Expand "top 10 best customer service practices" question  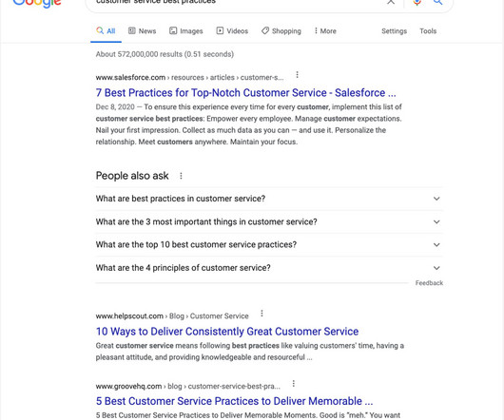(269, 244)
